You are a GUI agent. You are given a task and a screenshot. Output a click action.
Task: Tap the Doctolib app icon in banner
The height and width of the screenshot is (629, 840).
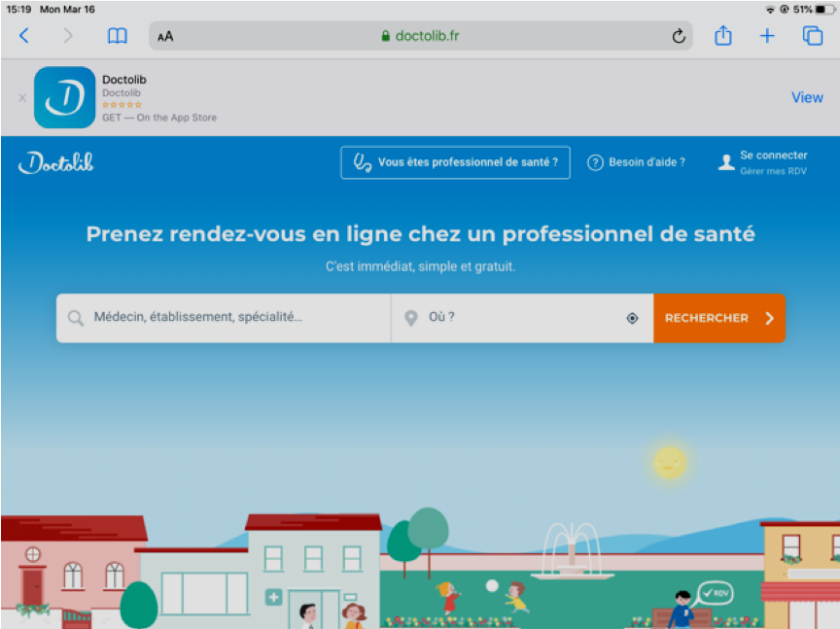(x=64, y=97)
